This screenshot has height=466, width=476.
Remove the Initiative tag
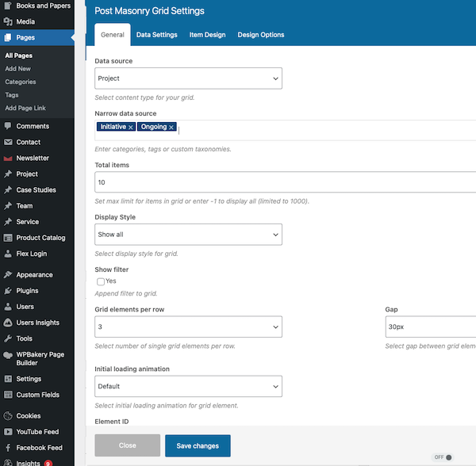(x=131, y=127)
